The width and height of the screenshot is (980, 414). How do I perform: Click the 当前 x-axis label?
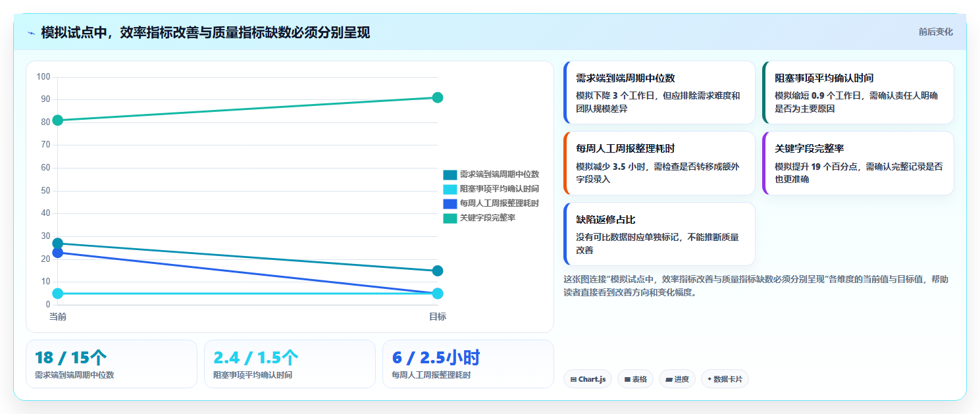[58, 317]
